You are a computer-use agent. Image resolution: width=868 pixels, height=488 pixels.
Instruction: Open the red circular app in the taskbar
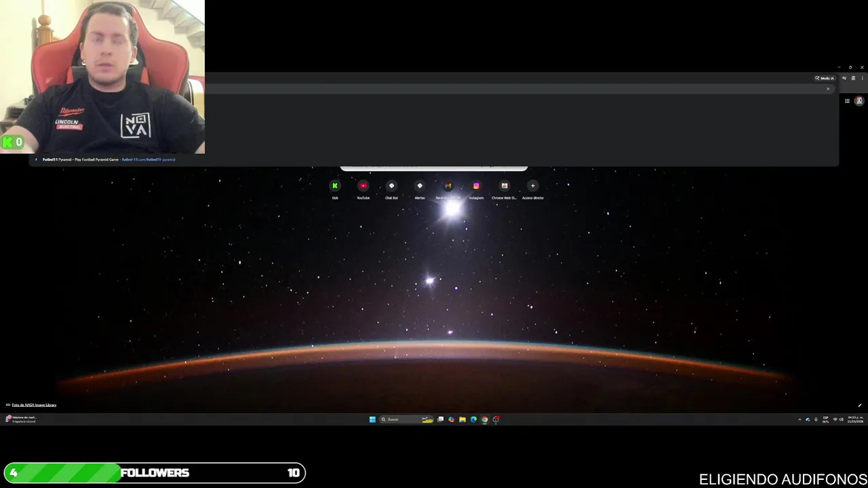496,420
